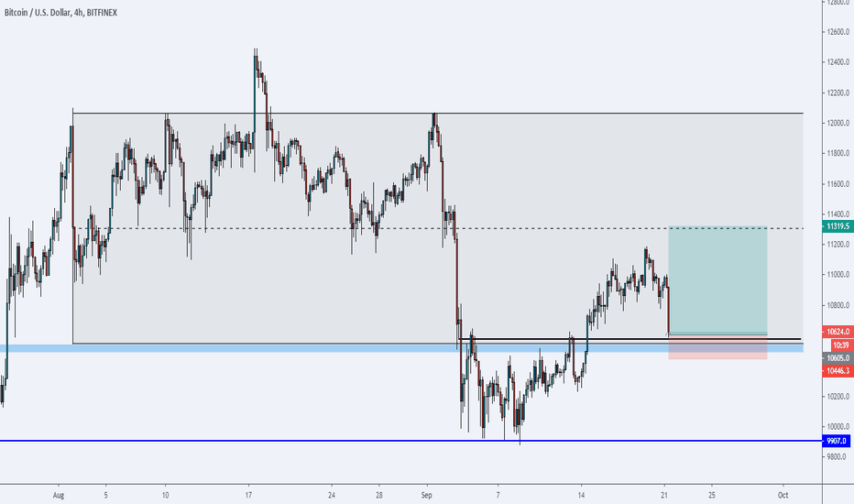The width and height of the screenshot is (854, 504).
Task: Click the 21 date label on time axis
Action: (x=664, y=495)
